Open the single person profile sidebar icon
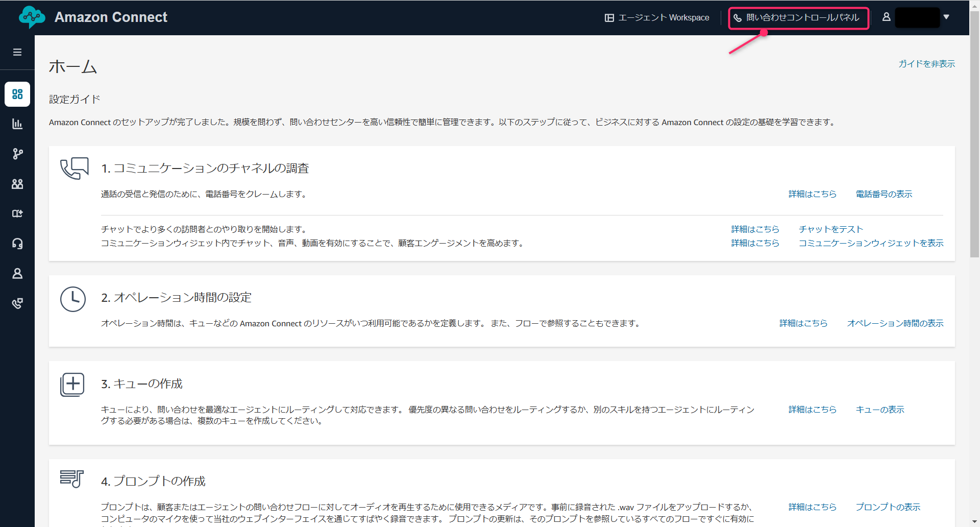 click(x=17, y=274)
